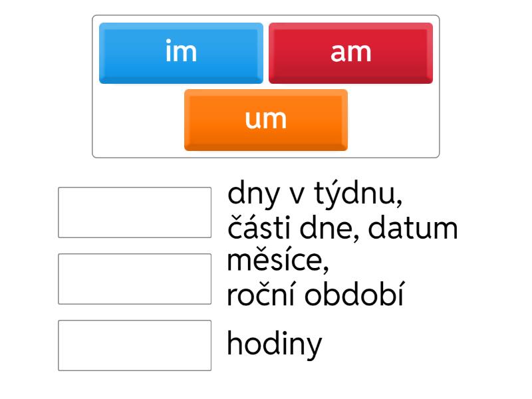Click the empty box beside "měsíce, roční období"
This screenshot has height=399, width=532.
coord(134,279)
